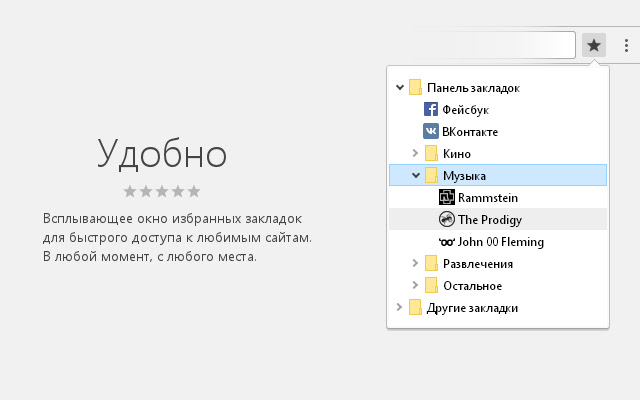Select the Остальное folder label
Screen dimensions: 640x400
click(x=472, y=286)
